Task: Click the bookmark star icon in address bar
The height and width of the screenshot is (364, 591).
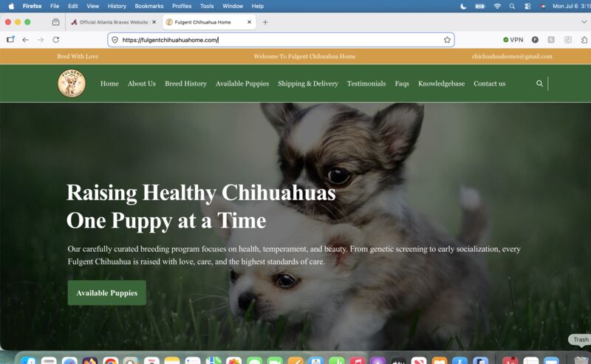Action: 447,40
